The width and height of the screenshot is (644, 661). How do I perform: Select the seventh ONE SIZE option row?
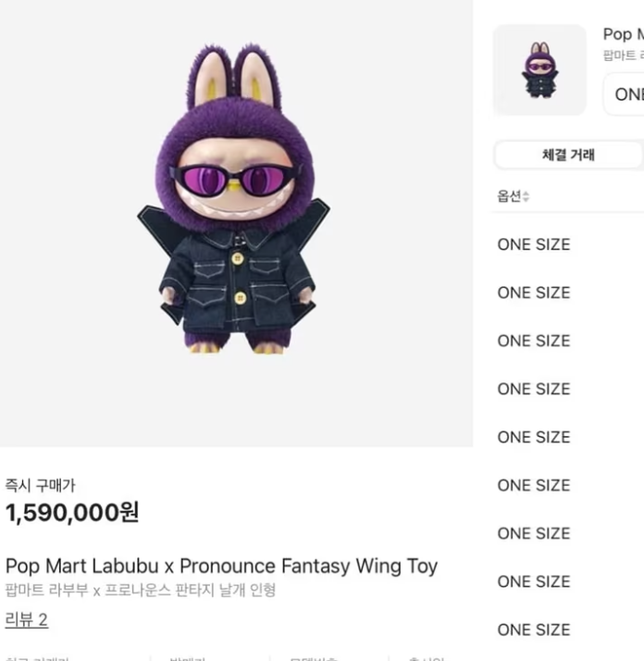tap(534, 533)
